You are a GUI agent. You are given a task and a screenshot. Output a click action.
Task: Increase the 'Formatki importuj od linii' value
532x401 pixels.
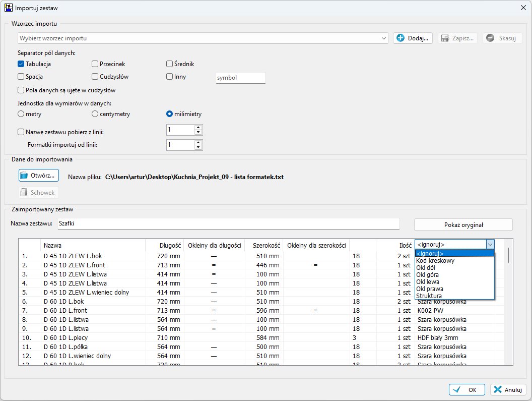tap(198, 142)
